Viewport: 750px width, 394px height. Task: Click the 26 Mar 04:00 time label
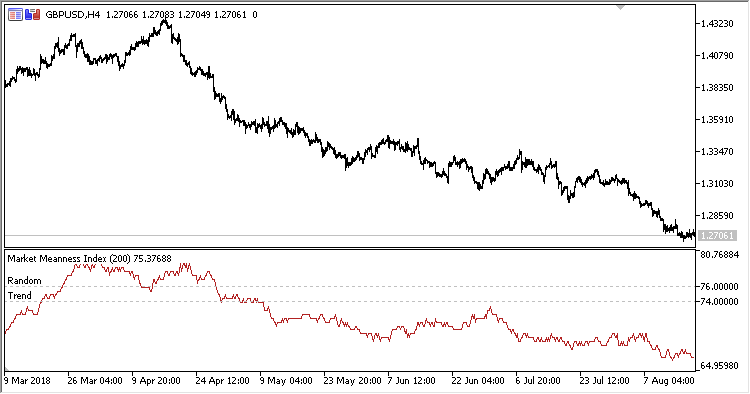[95, 381]
